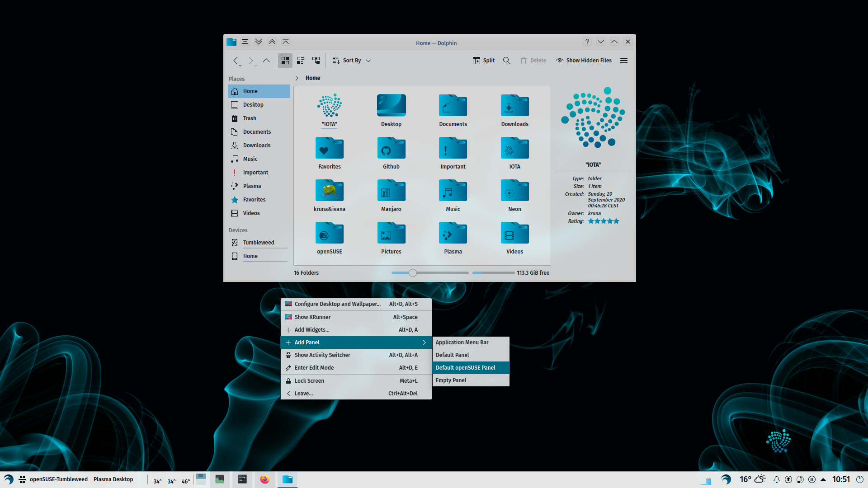This screenshot has width=868, height=488.
Task: Select Home in Places sidebar
Action: click(x=259, y=91)
